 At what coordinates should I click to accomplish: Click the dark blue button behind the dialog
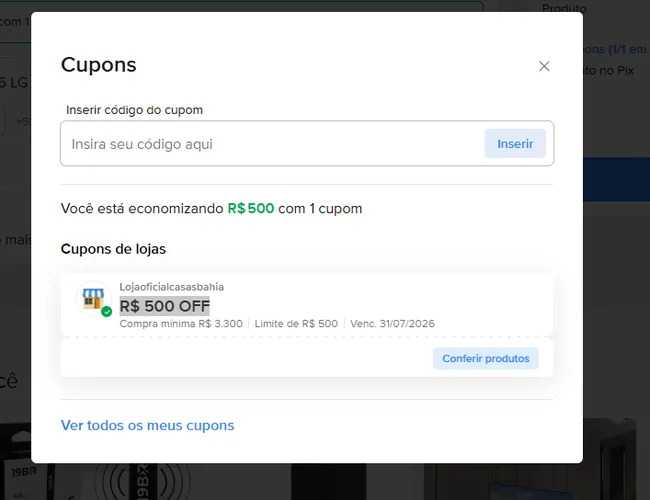[616, 179]
